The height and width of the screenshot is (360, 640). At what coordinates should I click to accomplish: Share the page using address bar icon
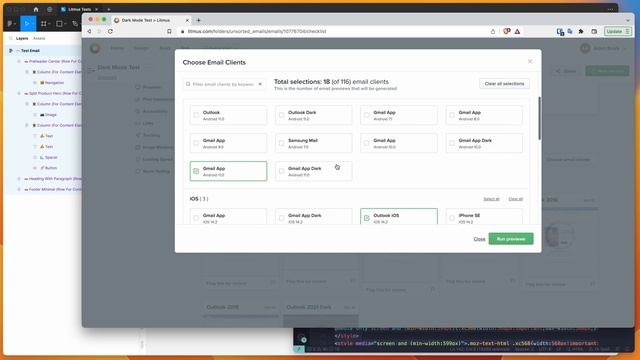pyautogui.click(x=493, y=31)
